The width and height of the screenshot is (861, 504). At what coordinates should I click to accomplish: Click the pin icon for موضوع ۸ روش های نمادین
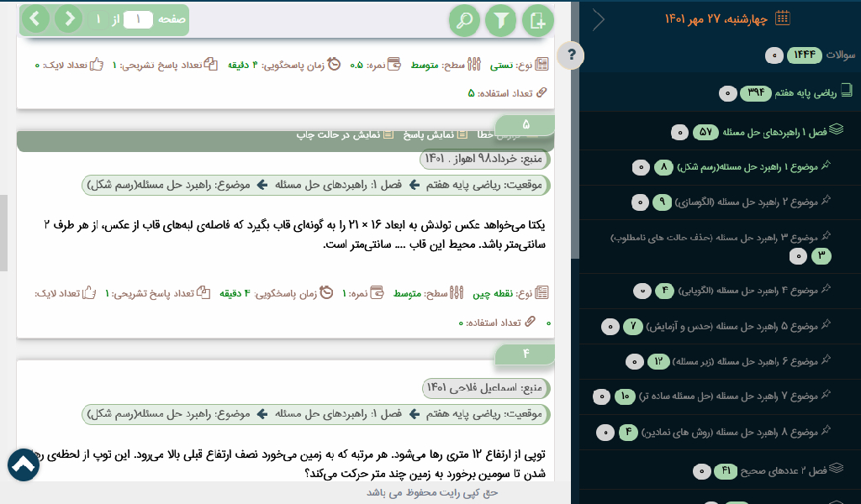coord(826,431)
